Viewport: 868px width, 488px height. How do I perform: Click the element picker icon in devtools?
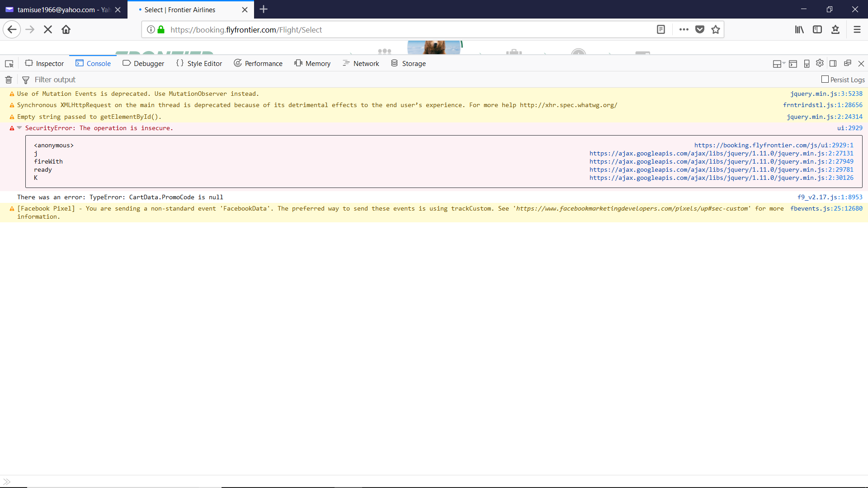click(x=9, y=64)
